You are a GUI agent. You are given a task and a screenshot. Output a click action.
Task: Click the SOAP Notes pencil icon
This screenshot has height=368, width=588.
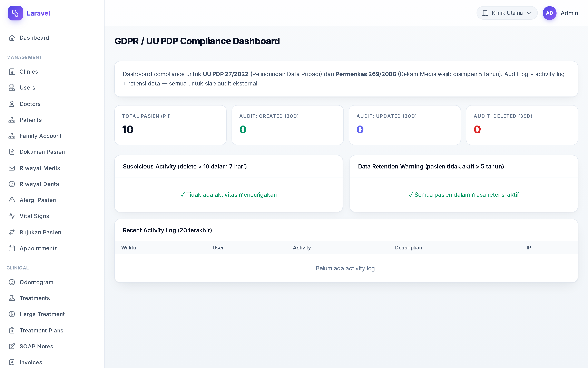coord(12,346)
